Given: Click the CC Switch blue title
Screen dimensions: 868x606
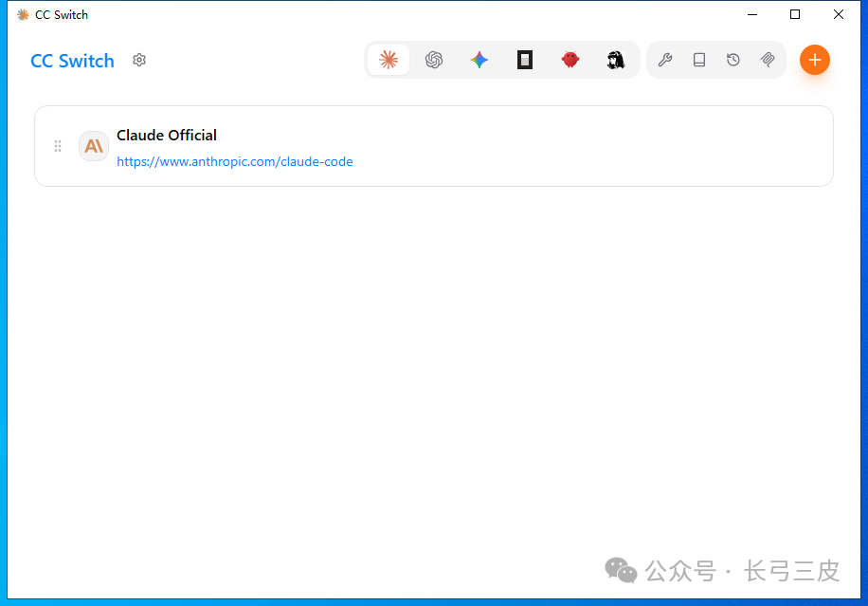Looking at the screenshot, I should tap(73, 61).
